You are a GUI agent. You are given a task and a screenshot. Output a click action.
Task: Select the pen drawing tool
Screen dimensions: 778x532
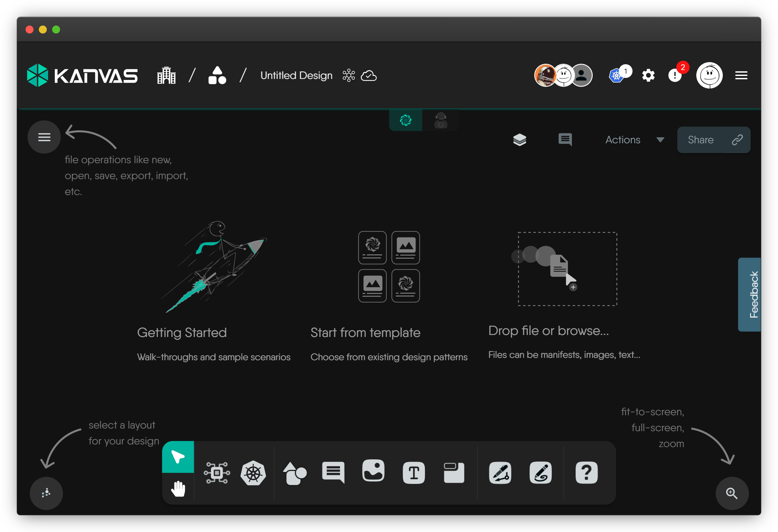pos(500,472)
